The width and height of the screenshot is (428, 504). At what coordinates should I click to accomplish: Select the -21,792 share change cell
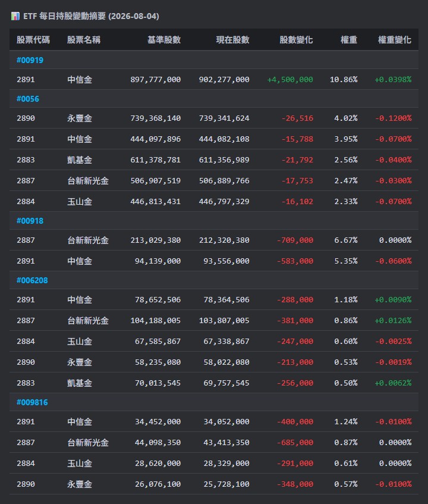tap(297, 160)
